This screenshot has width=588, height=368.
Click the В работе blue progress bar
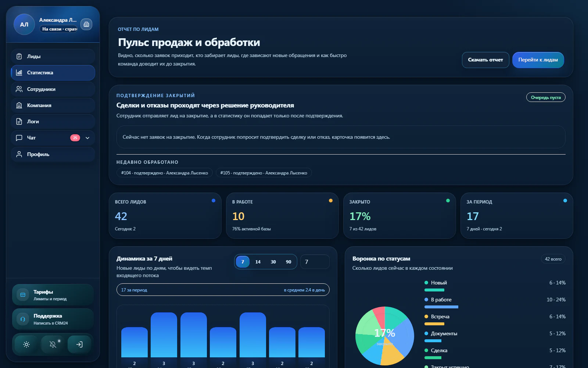click(x=441, y=307)
